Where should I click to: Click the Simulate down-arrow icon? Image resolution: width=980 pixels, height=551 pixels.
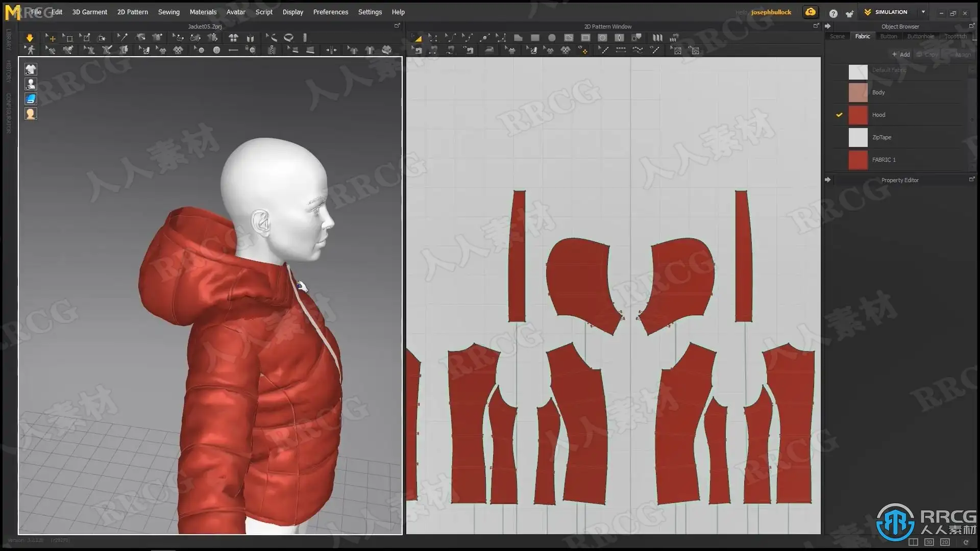click(x=30, y=38)
